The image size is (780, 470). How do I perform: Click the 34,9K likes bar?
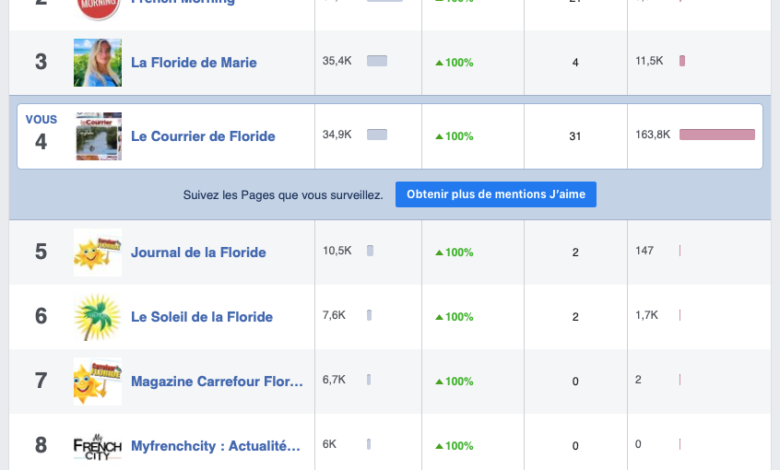click(x=377, y=135)
